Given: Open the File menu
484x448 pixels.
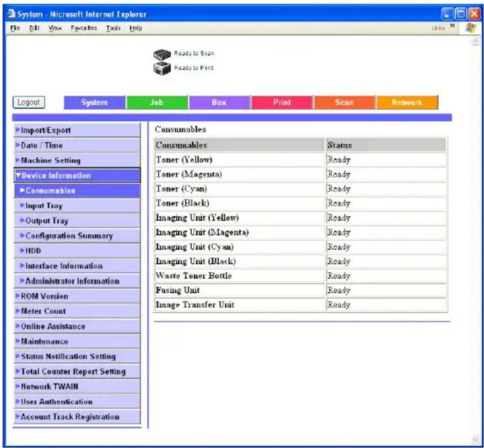Looking at the screenshot, I should pos(15,28).
